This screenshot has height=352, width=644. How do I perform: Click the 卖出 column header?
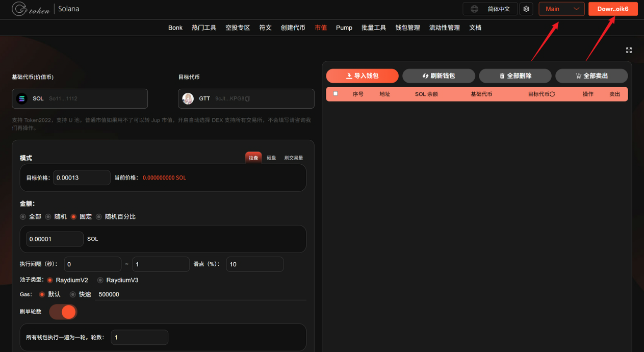click(x=615, y=94)
